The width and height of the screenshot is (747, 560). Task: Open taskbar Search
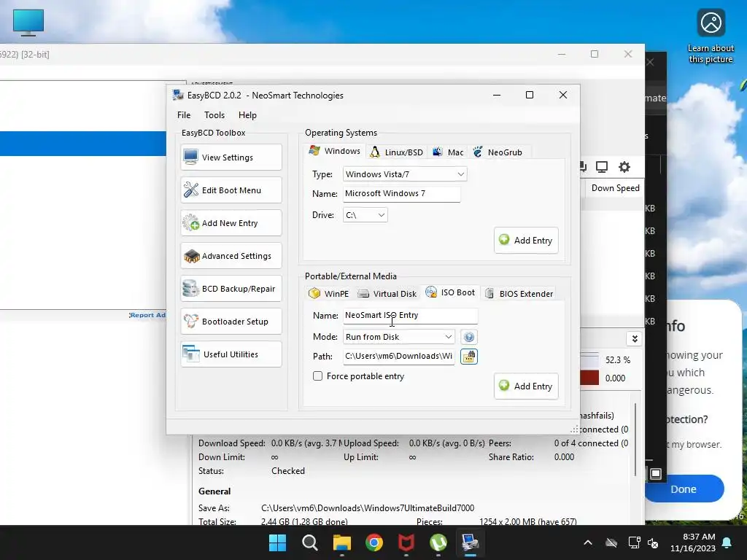[x=309, y=542]
